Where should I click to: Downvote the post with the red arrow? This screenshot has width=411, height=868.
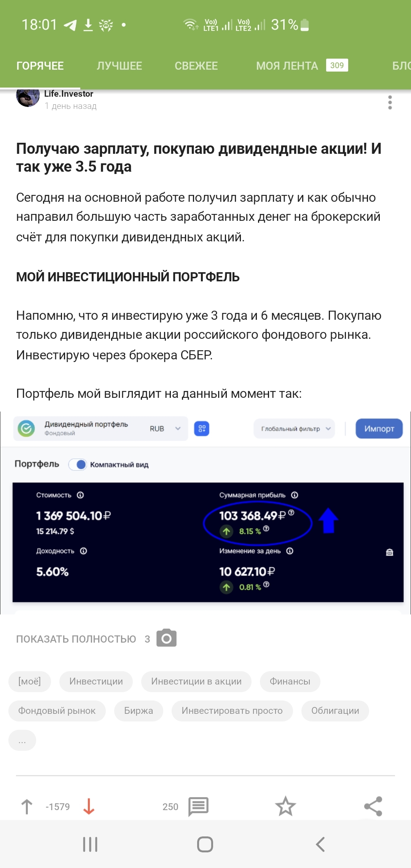pos(89,806)
